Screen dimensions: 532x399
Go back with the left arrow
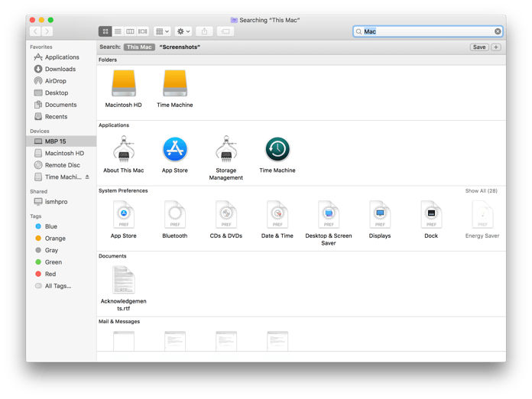[35, 31]
